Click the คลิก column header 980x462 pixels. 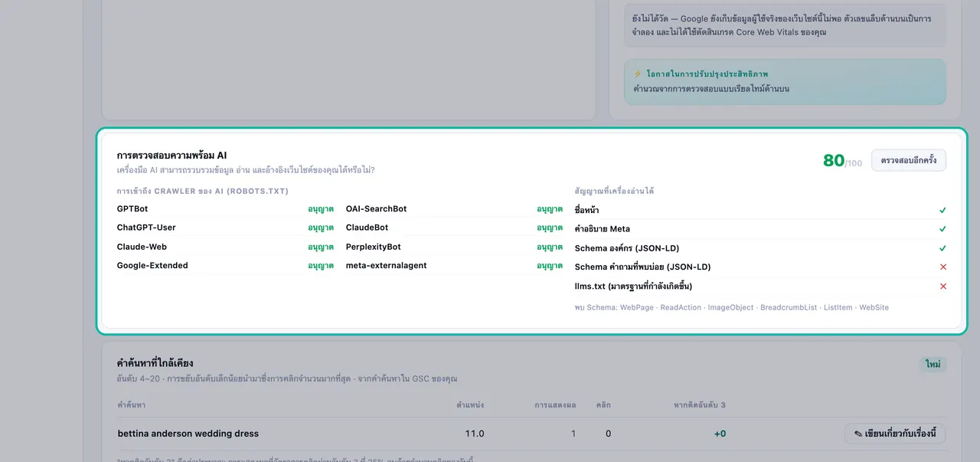[603, 405]
